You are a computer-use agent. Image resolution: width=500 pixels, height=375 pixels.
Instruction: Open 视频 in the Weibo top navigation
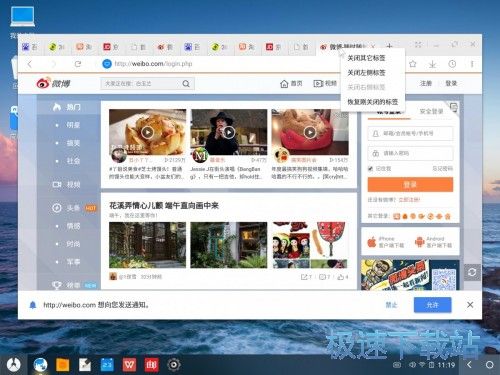tap(325, 83)
